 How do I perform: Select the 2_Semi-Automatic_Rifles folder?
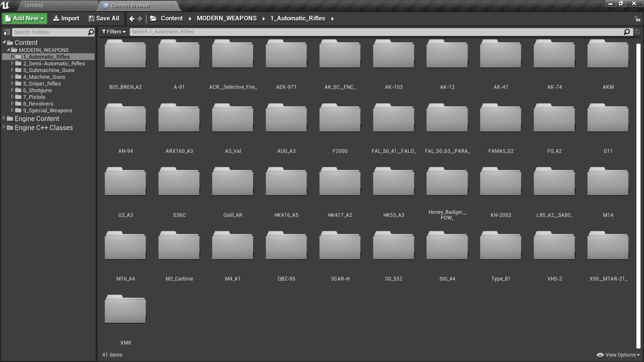coord(54,63)
